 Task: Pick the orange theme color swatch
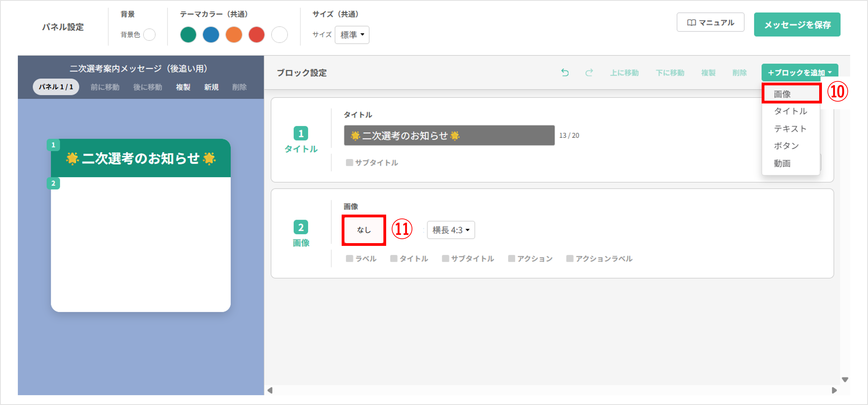pyautogui.click(x=234, y=35)
